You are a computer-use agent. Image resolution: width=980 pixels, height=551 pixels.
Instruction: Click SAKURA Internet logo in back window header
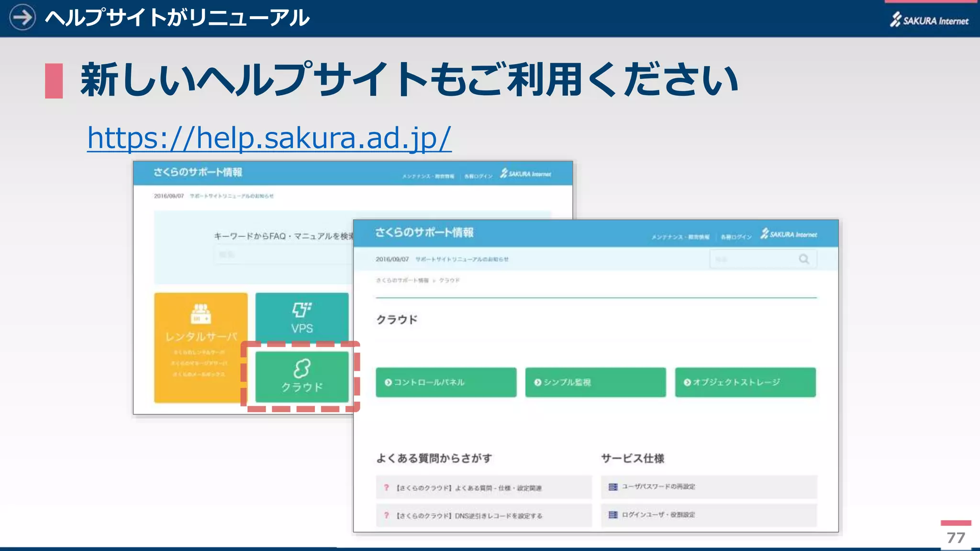[525, 174]
